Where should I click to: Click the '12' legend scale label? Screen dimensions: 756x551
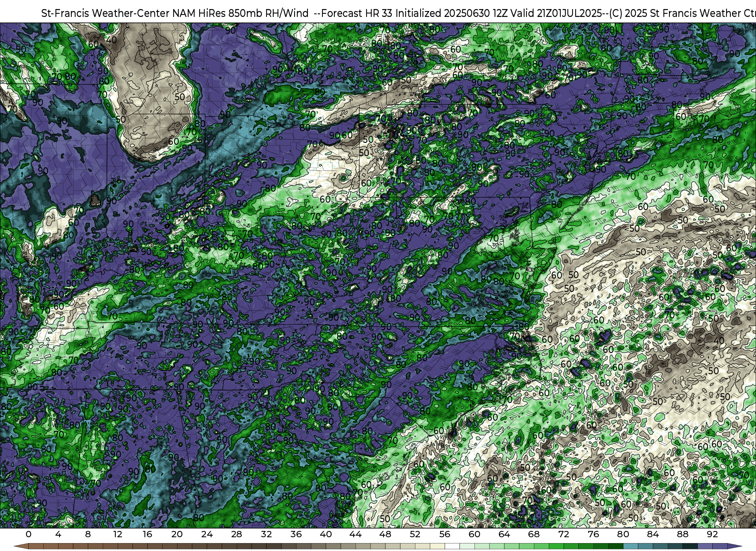coord(117,534)
